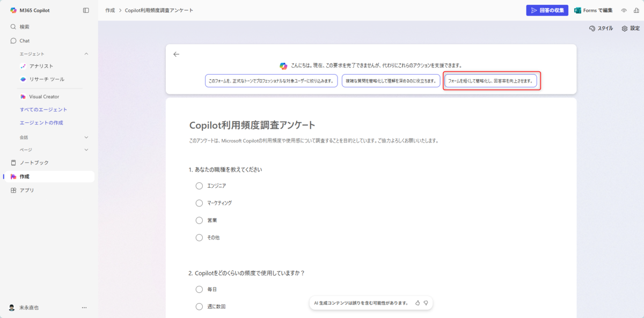Select the その他 radio option

[x=199, y=237]
